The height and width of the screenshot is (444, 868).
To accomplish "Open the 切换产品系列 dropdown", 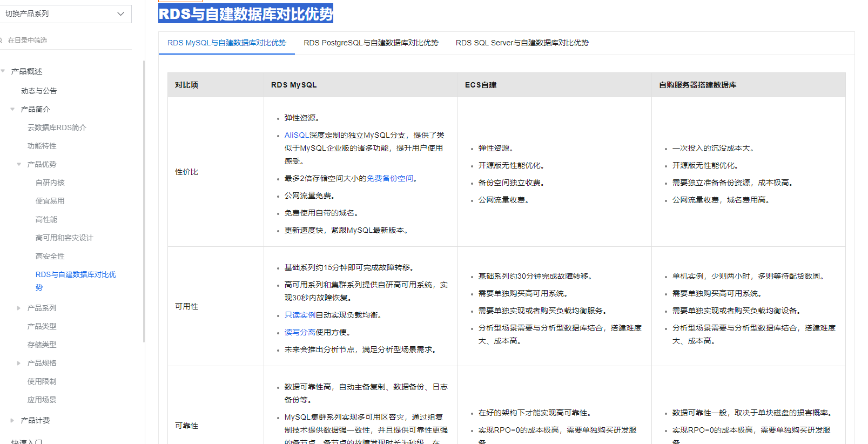I will click(64, 14).
